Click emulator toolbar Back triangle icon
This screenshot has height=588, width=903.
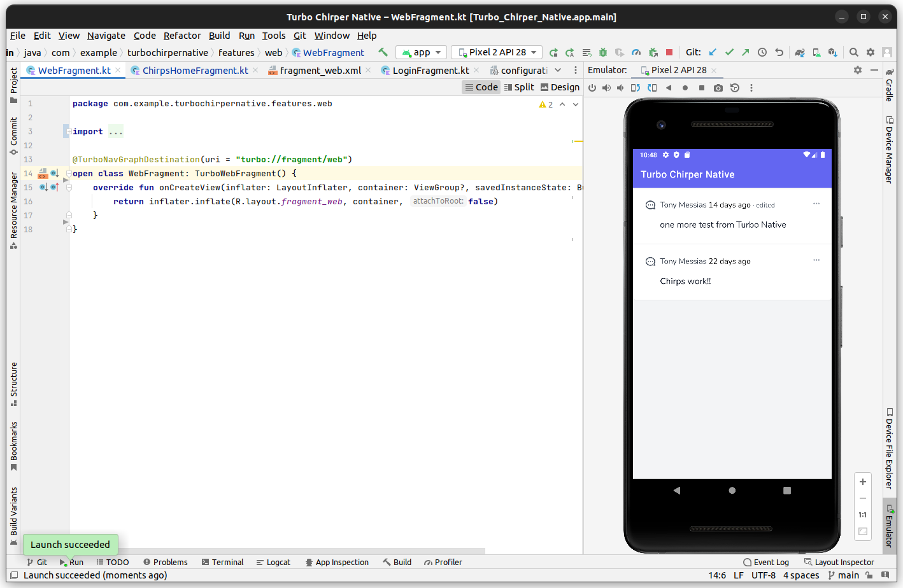click(x=669, y=88)
